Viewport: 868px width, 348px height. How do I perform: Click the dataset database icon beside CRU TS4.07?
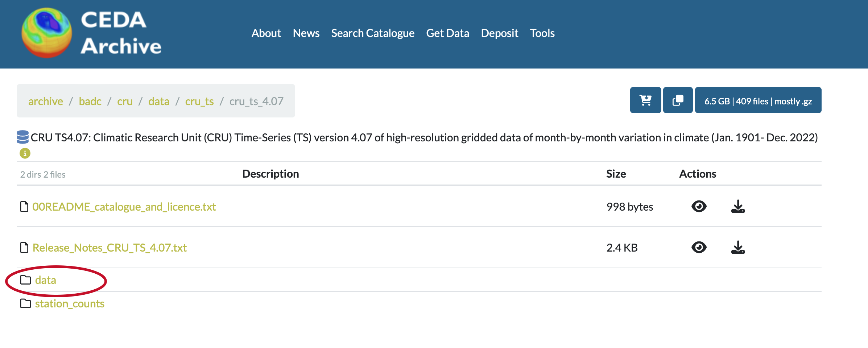click(x=22, y=137)
